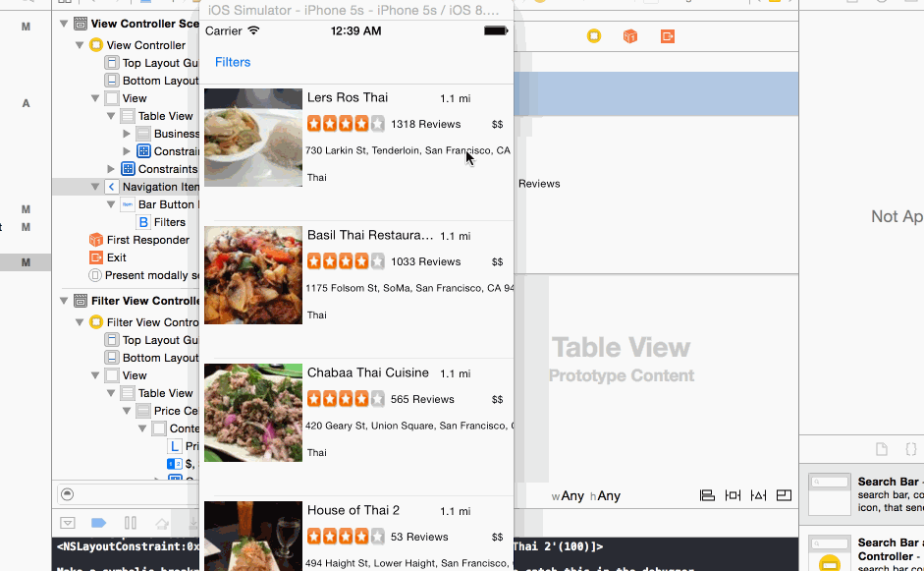Collapse the Table View node under View Controller

tap(111, 116)
